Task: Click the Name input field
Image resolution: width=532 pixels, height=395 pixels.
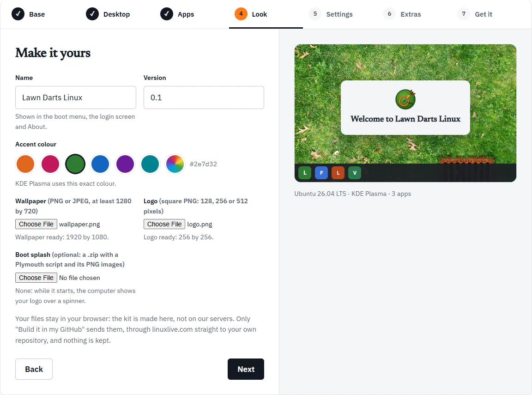Action: pyautogui.click(x=76, y=97)
